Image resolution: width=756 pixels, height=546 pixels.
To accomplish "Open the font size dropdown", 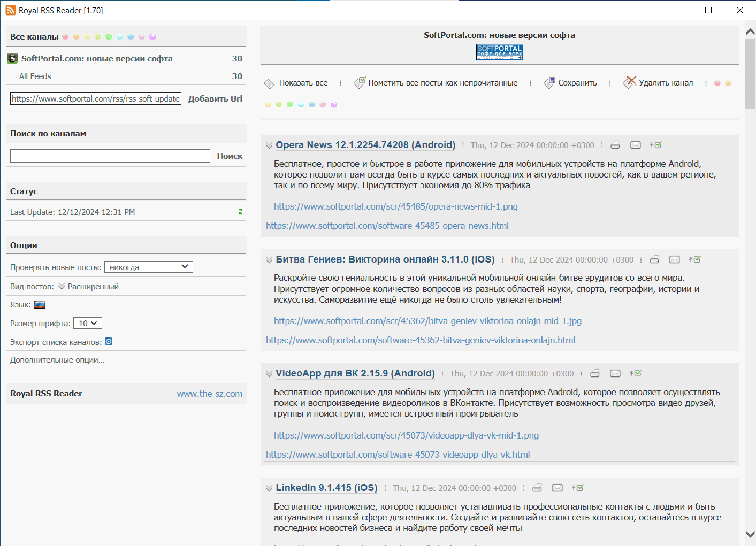I will point(88,323).
